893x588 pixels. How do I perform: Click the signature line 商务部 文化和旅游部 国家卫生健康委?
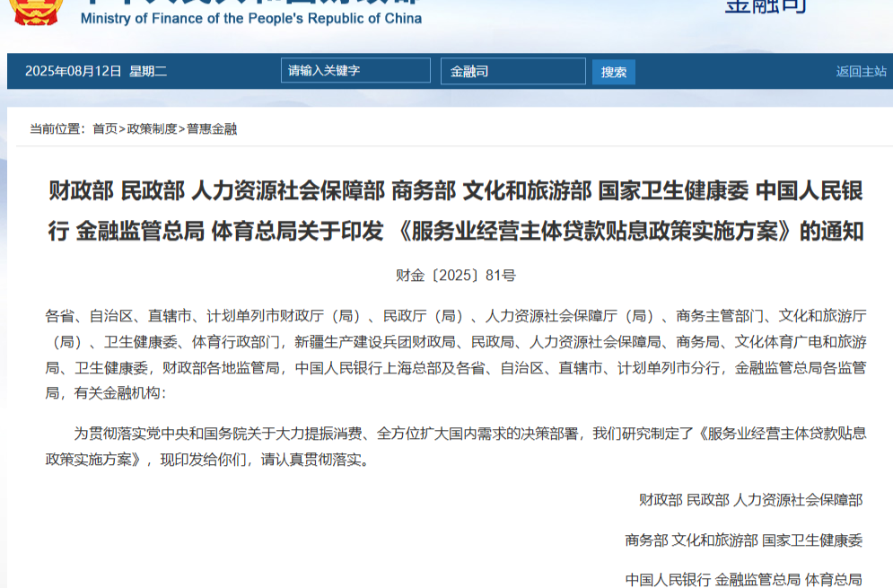(x=744, y=540)
